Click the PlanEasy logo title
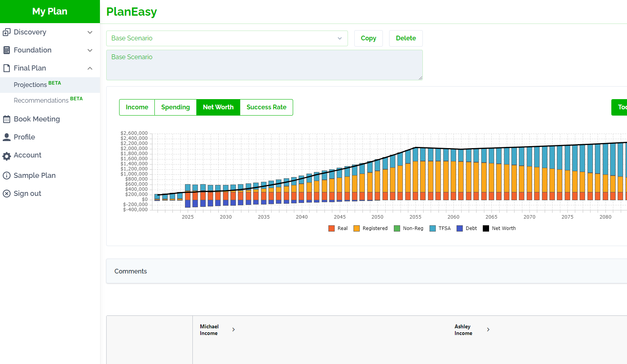627x364 pixels. tap(132, 12)
